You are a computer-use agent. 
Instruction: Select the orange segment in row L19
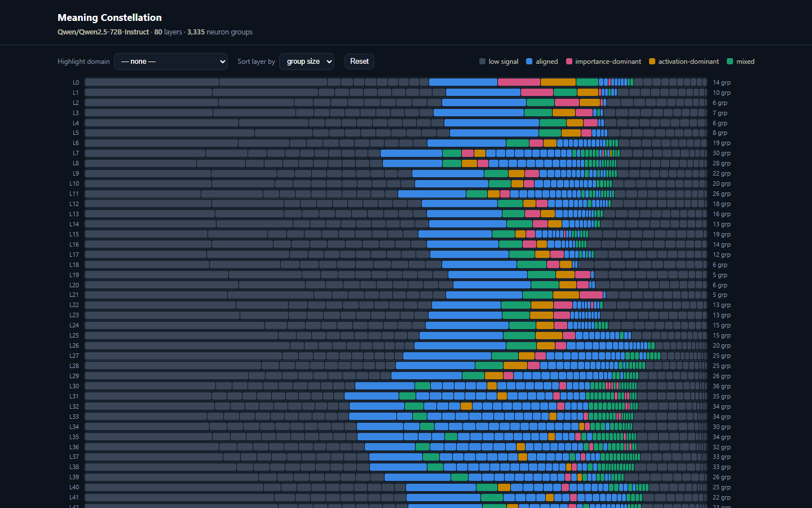565,275
